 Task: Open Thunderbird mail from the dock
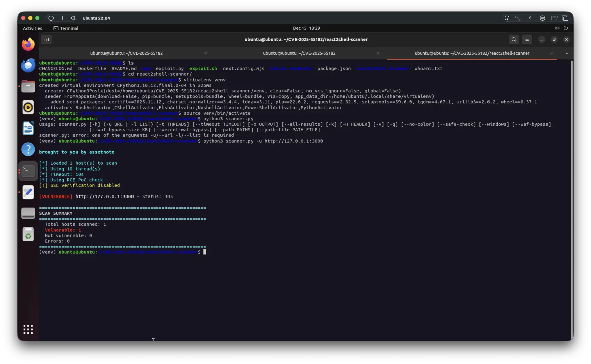(x=28, y=65)
